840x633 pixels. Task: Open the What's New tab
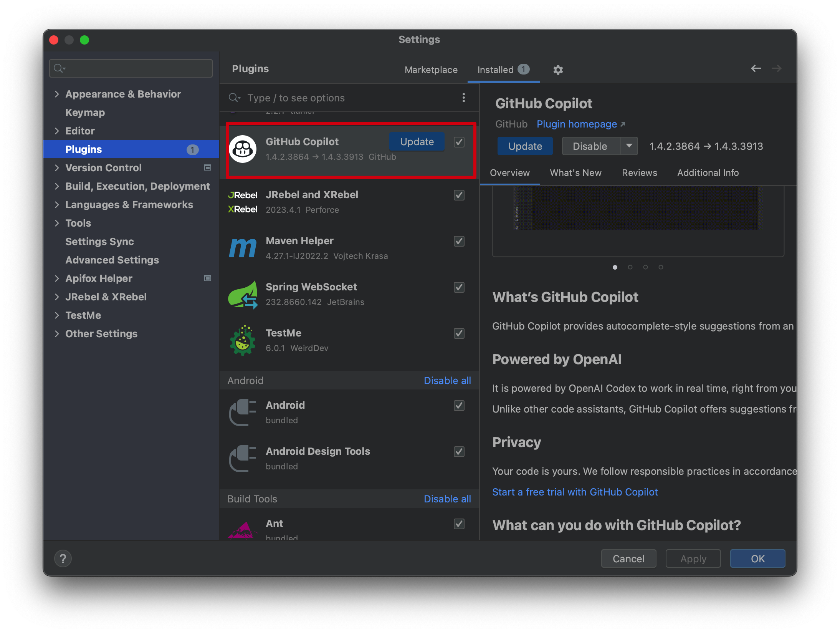tap(575, 173)
